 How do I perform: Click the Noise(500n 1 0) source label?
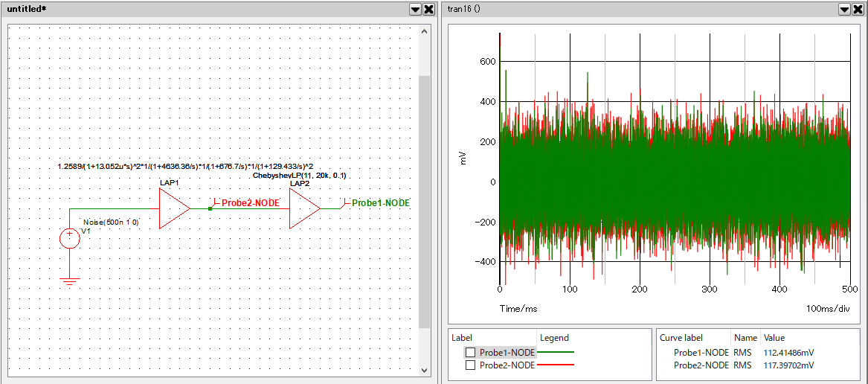[x=112, y=223]
